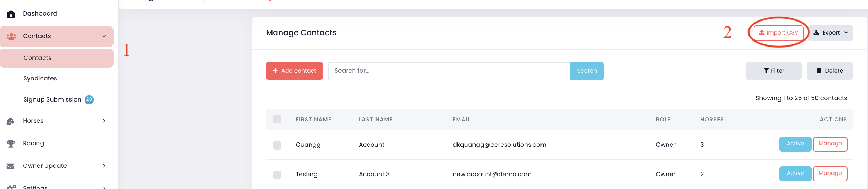The image size is (868, 189).
Task: Click the Racing trophy icon
Action: (x=11, y=144)
